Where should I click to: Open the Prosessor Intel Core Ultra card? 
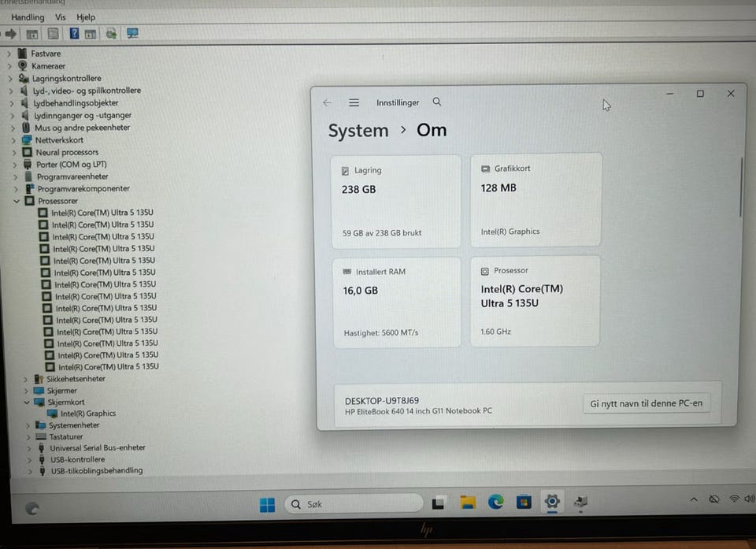coord(535,302)
